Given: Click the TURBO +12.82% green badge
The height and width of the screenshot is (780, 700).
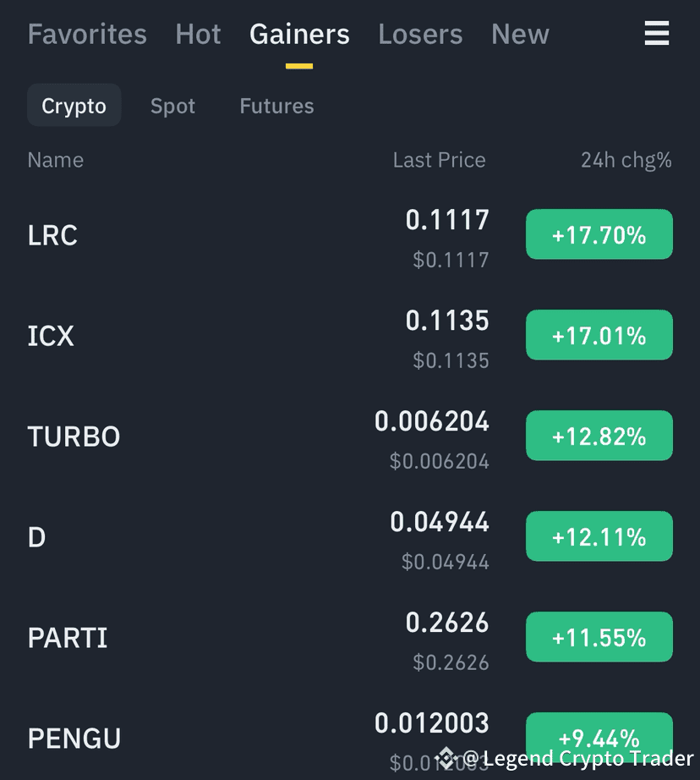Looking at the screenshot, I should click(x=599, y=436).
